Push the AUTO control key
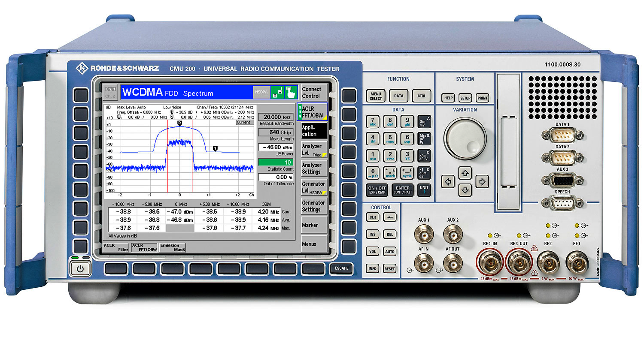The image size is (644, 343). pos(389,252)
